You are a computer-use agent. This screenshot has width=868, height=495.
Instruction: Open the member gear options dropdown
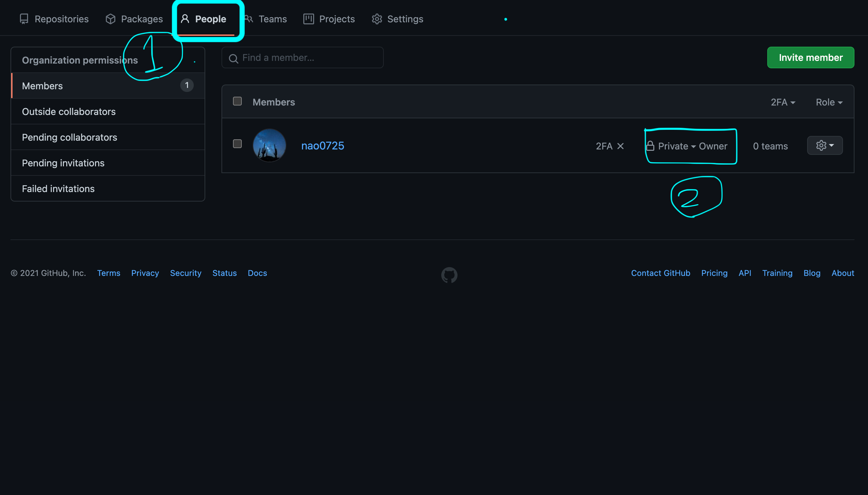click(824, 145)
